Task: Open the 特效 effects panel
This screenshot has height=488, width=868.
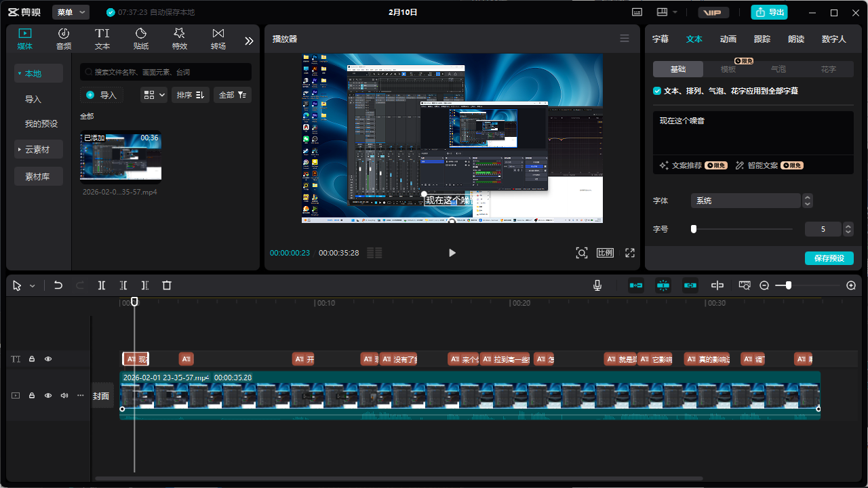Action: coord(179,39)
